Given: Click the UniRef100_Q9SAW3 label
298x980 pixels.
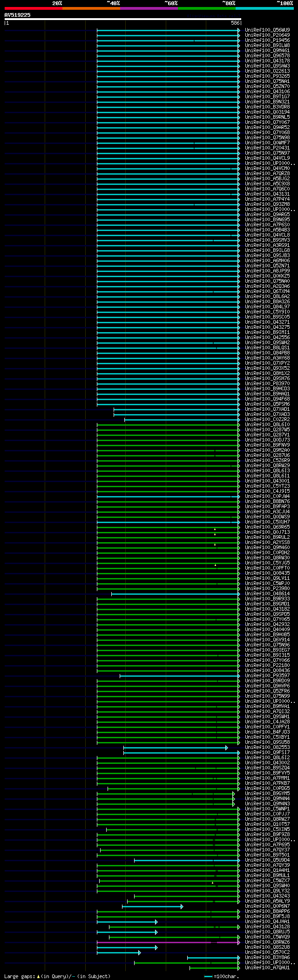Looking at the screenshot, I should click(267, 66).
